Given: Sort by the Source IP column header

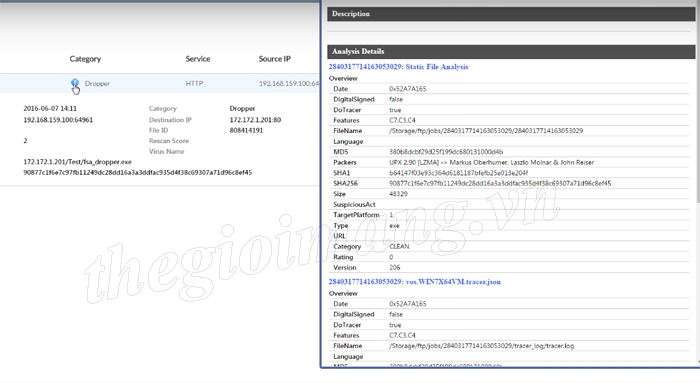Looking at the screenshot, I should click(x=275, y=59).
